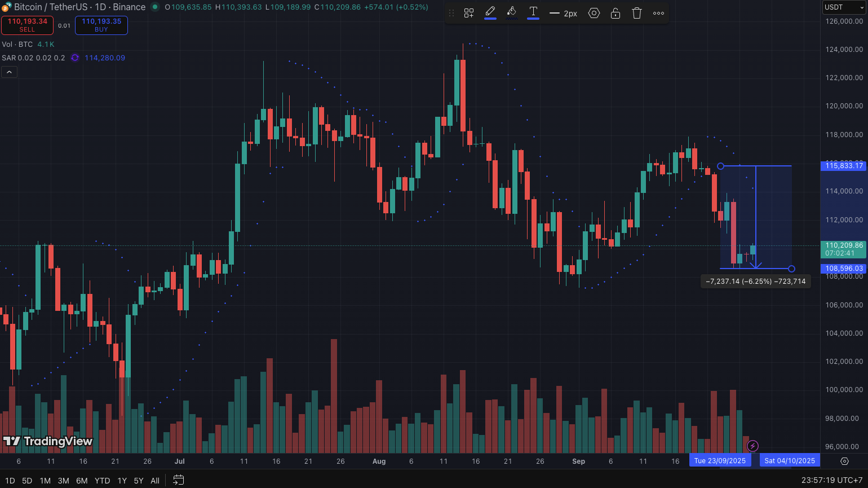Click Sat 04/10/2025 date label
Screen dimensions: 868x488
(x=790, y=460)
